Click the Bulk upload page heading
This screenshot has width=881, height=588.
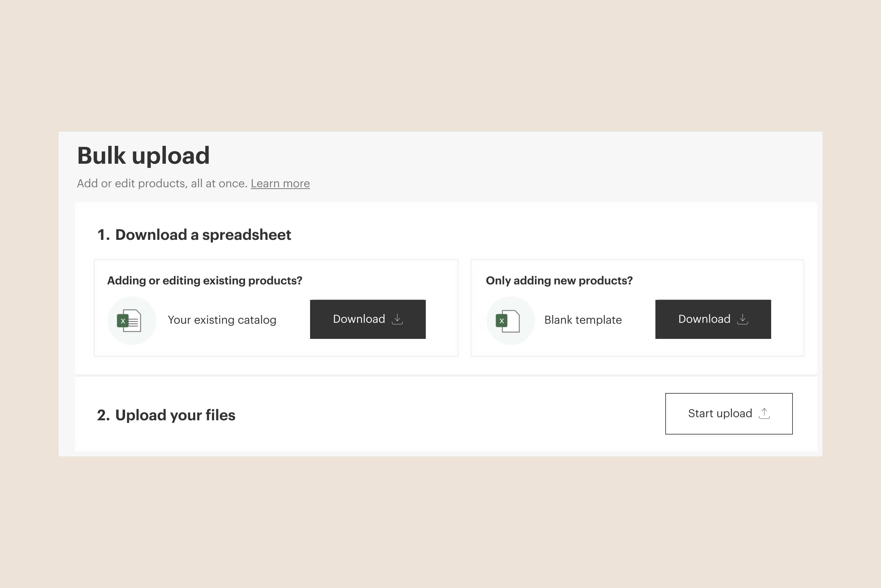click(143, 156)
